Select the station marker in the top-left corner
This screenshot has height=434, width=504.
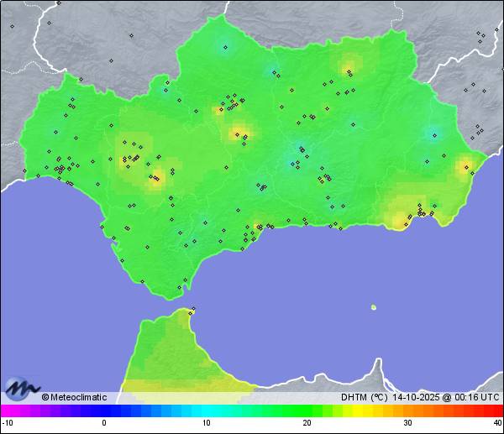point(12,26)
